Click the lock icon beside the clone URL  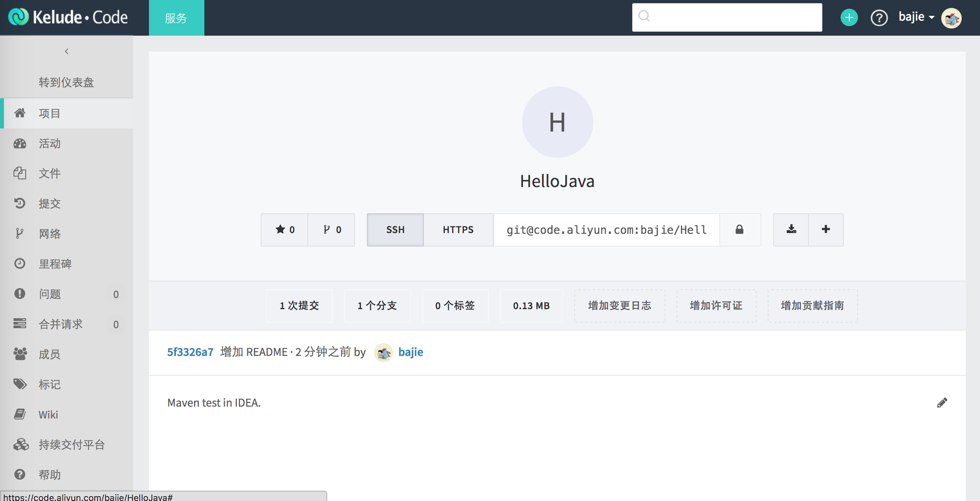740,230
